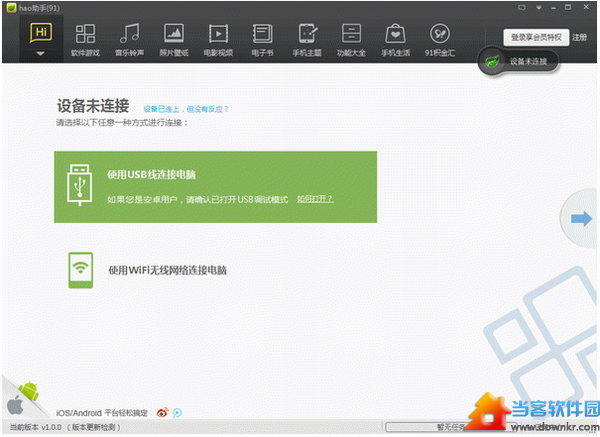Open 电子书 ebook section

(x=262, y=41)
